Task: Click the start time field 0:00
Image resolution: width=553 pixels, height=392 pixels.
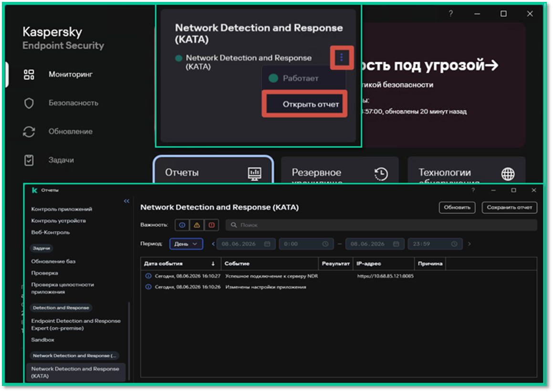Action: pos(306,244)
